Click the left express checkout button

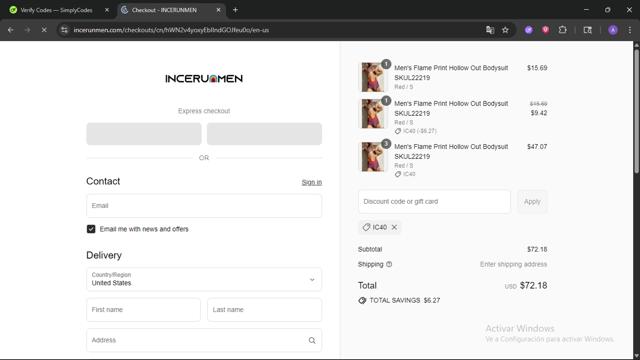tap(144, 134)
